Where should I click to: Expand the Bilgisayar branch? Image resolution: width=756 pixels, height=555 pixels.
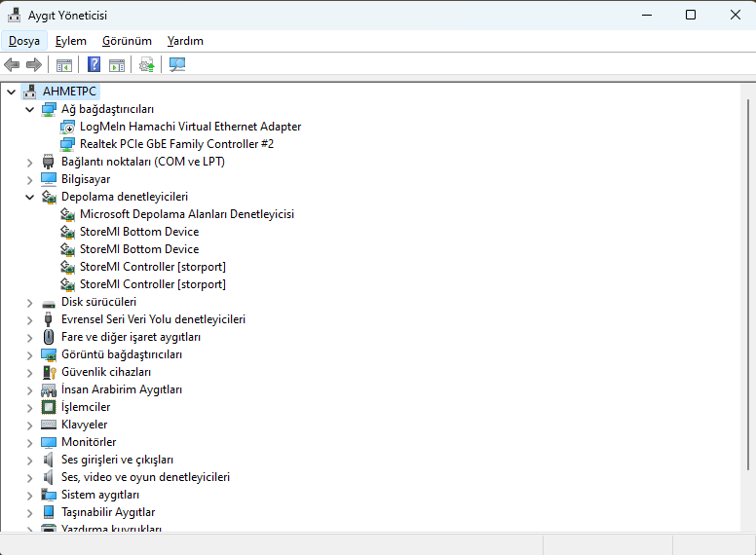click(29, 180)
